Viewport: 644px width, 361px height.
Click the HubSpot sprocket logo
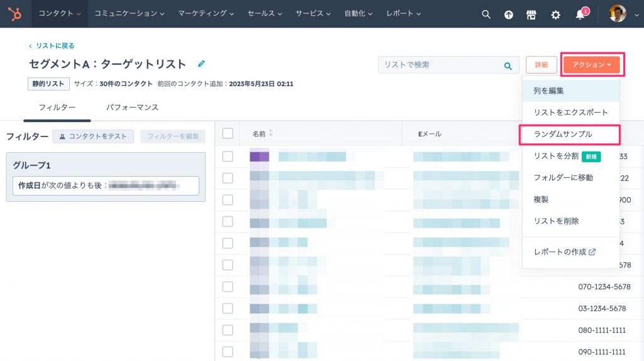point(15,14)
